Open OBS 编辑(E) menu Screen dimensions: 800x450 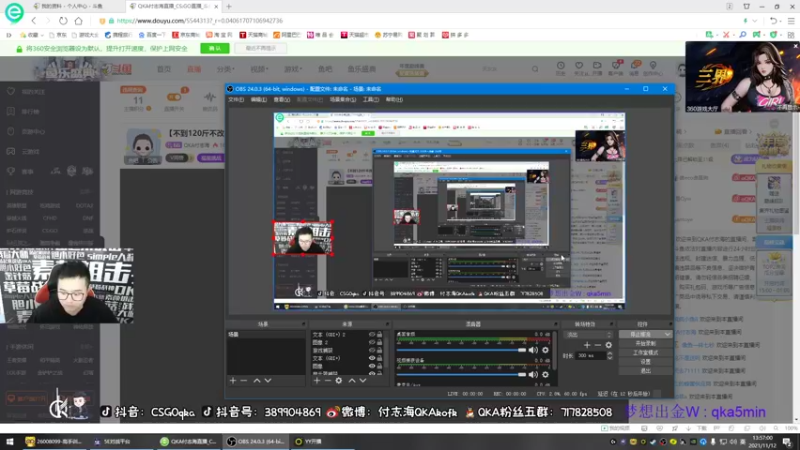[x=259, y=99]
